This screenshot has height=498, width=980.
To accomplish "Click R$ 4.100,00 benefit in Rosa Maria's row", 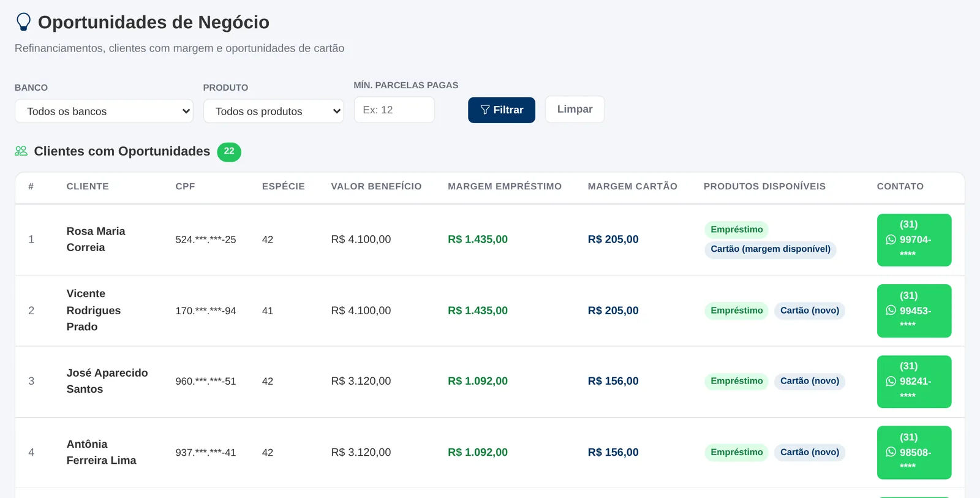I will point(361,240).
